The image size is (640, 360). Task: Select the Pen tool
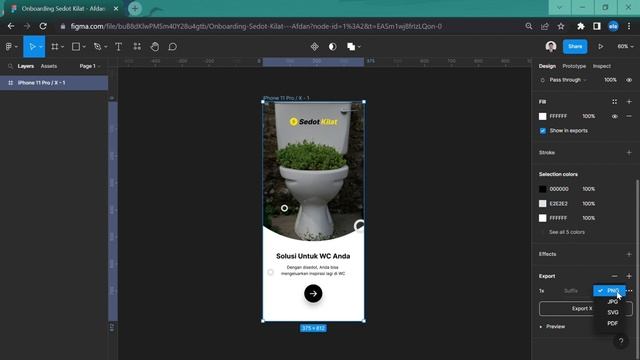click(98, 47)
